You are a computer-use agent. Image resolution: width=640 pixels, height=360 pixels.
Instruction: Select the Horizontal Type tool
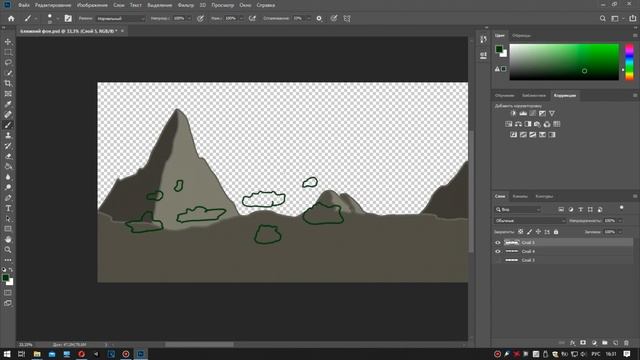pos(8,208)
